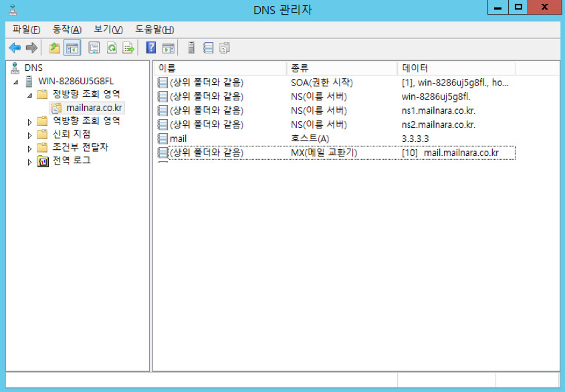The image size is (565, 392).
Task: Toggle the action pane toolbar button
Action: click(168, 47)
